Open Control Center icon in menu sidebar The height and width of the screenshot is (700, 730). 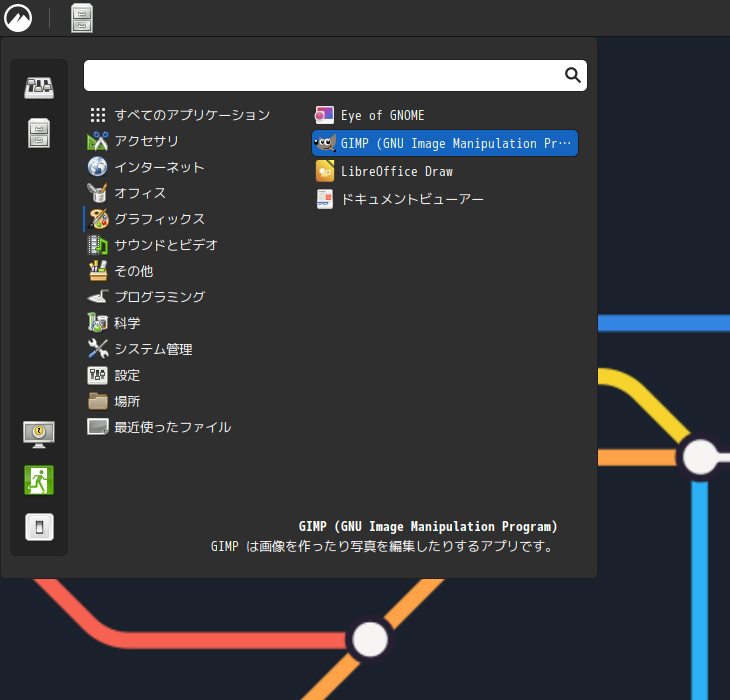point(39,88)
